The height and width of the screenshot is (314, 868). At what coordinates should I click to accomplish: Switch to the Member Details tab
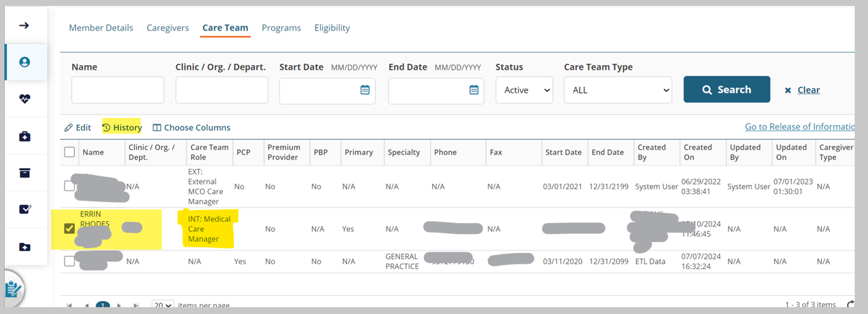click(x=101, y=28)
